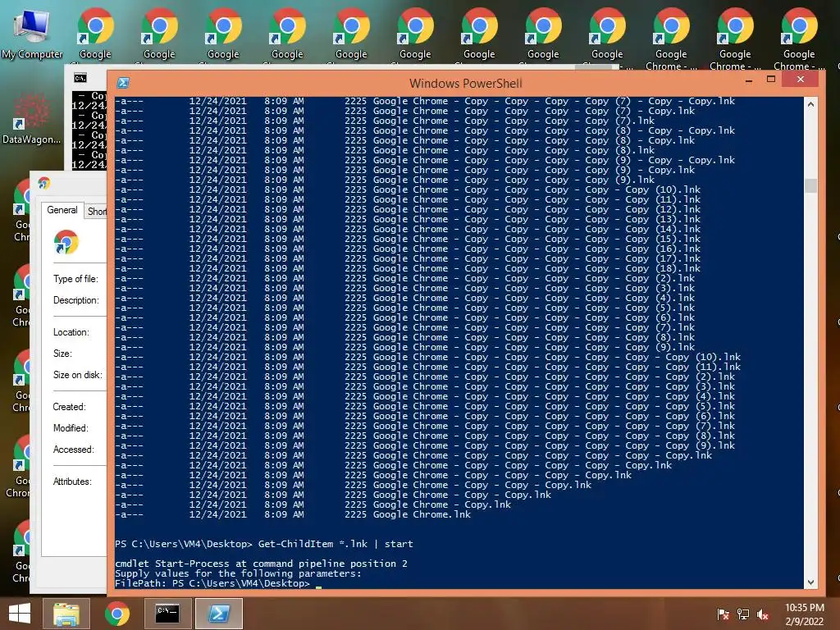The image size is (840, 630).
Task: Open the My Computer desktop icon
Action: tap(32, 33)
